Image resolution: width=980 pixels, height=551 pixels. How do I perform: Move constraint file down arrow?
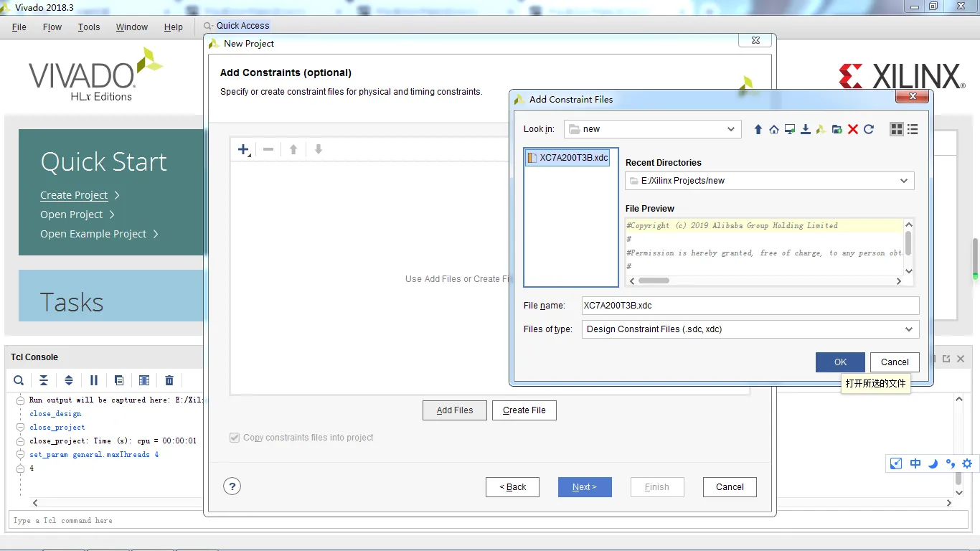coord(319,149)
